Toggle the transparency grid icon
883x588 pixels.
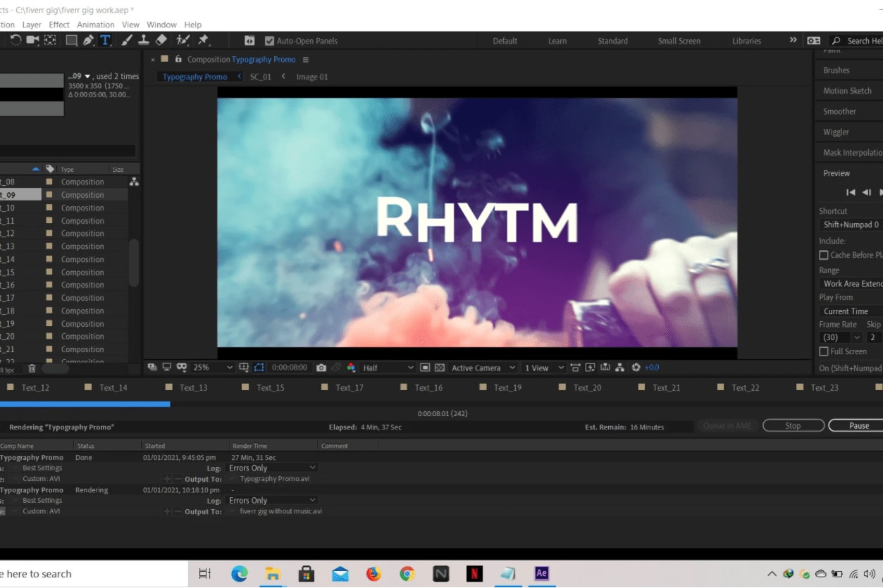(440, 368)
